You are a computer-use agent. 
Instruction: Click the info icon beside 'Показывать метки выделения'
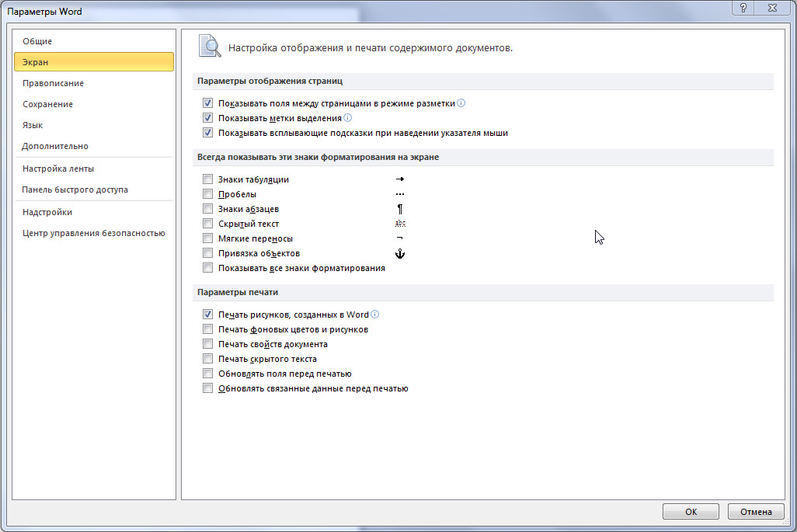click(x=348, y=118)
